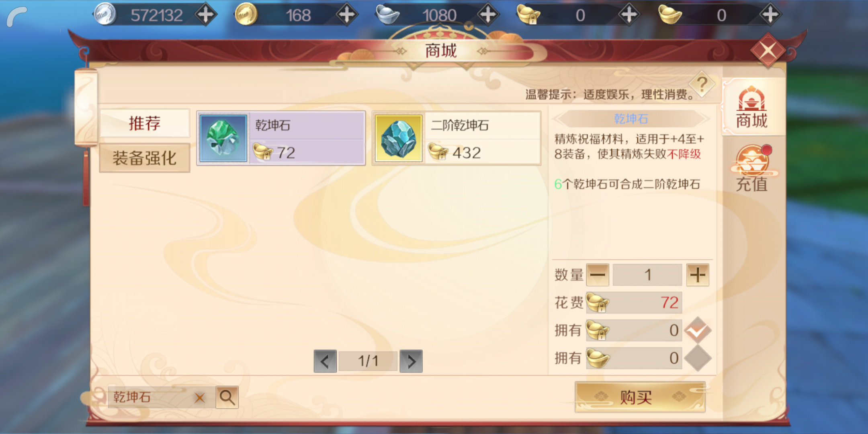
Task: Open the help question mark icon
Action: click(702, 84)
